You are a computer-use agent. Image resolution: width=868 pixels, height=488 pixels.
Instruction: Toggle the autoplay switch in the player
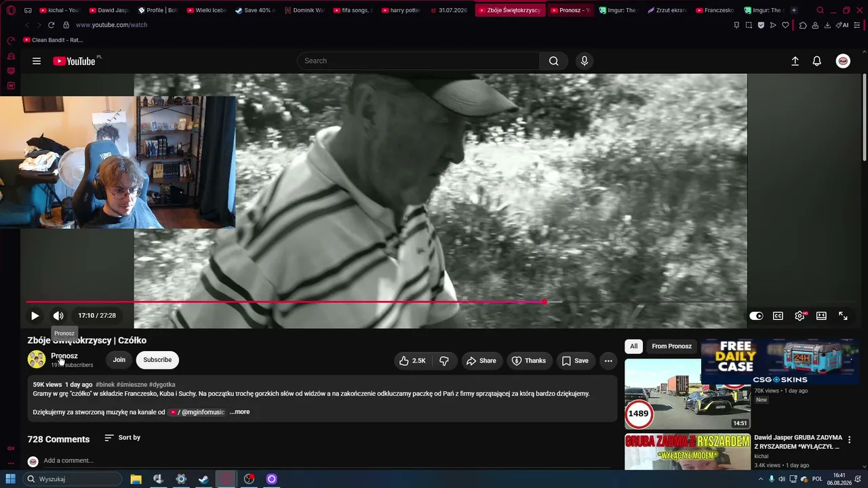pyautogui.click(x=756, y=316)
